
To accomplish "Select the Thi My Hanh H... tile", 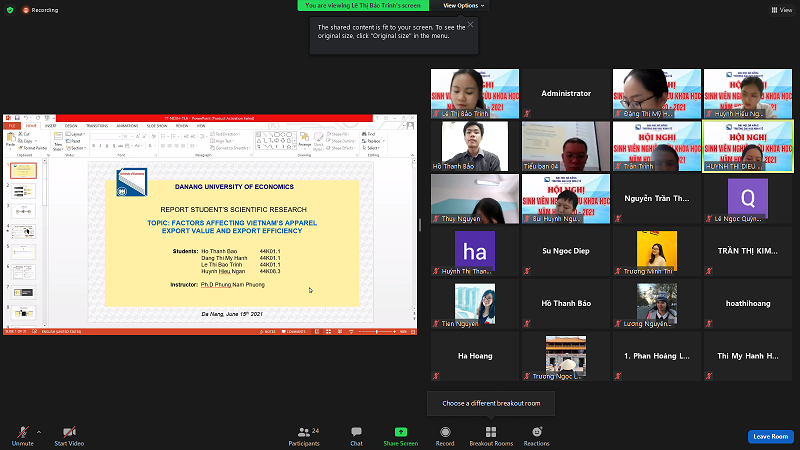I will pyautogui.click(x=748, y=356).
